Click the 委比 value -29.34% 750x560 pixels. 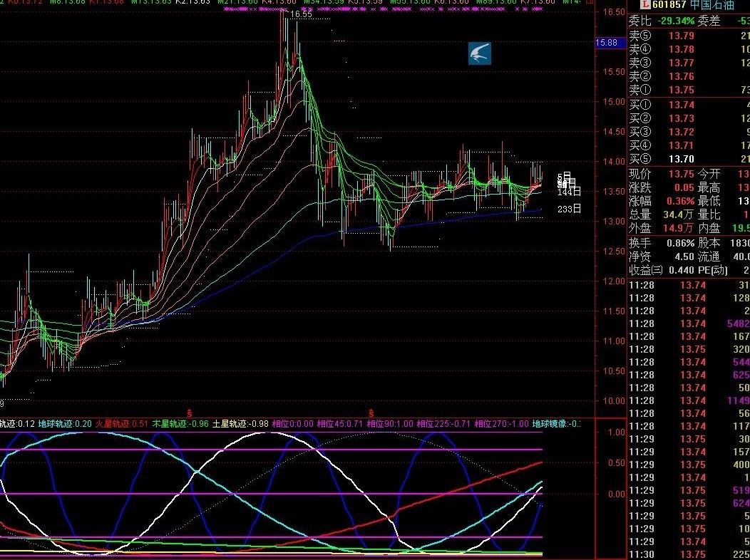[x=676, y=21]
